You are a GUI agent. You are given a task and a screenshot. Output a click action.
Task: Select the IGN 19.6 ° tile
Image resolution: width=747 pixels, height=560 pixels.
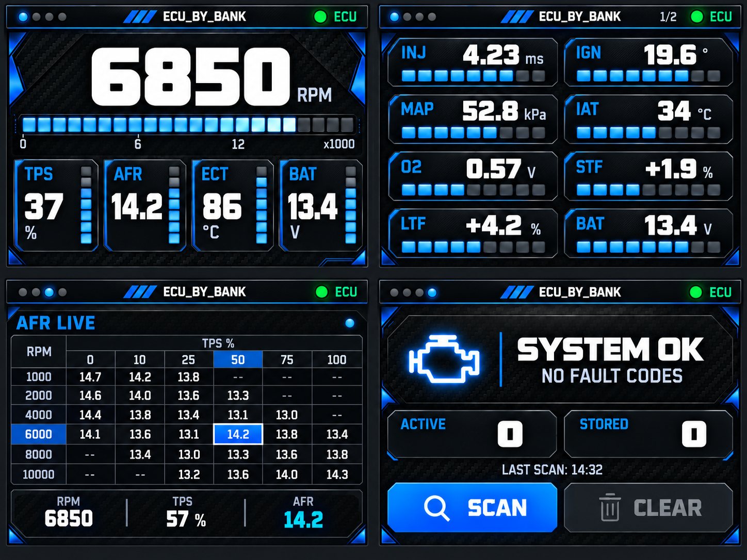(648, 62)
